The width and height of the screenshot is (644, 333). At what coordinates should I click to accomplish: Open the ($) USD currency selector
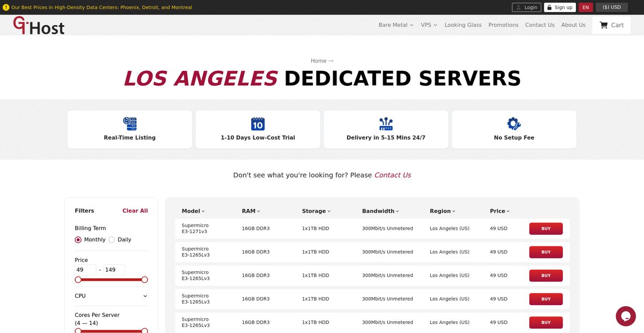pos(612,8)
